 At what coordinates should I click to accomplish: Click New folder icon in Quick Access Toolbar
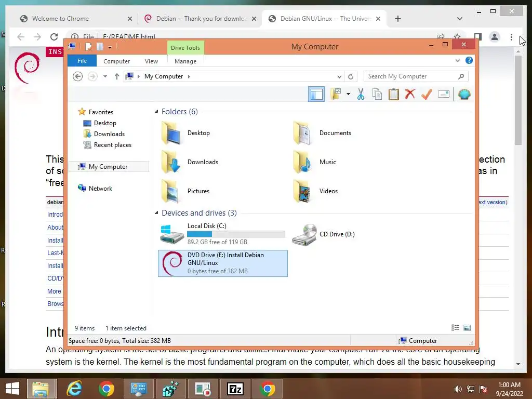point(100,47)
